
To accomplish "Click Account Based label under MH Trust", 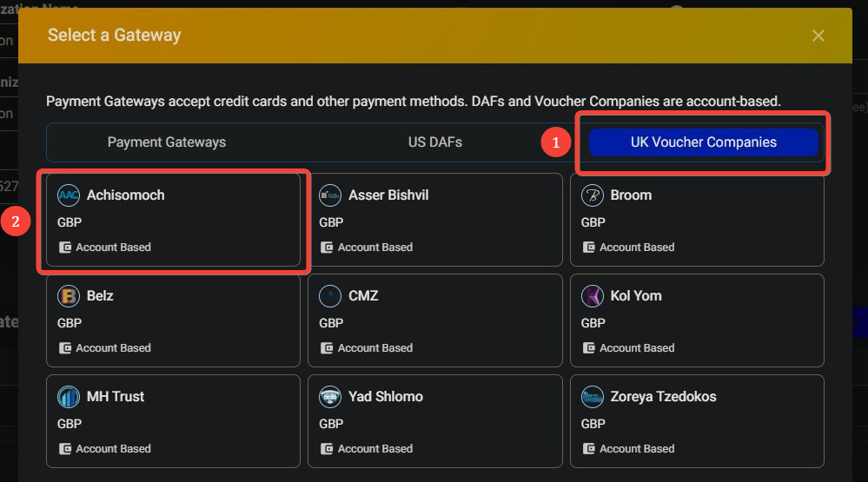I will click(114, 449).
